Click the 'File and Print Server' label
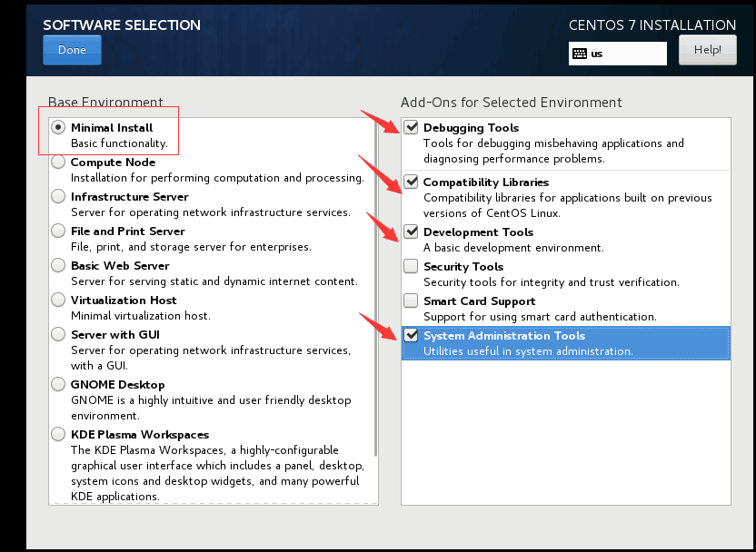Screen dimensions: 756x552 [128, 232]
